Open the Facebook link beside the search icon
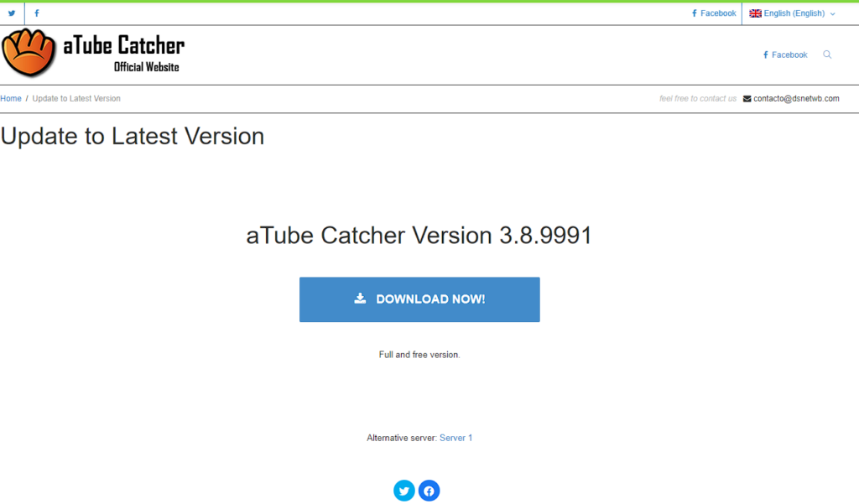 click(785, 55)
